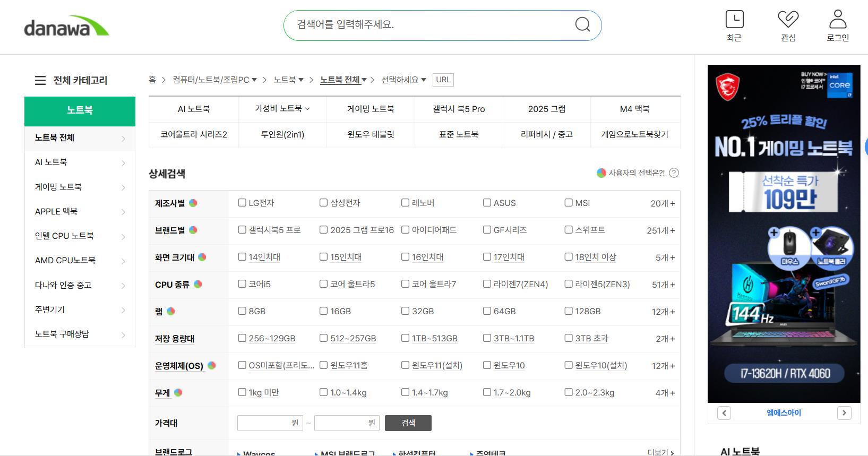Click arrow beside 인텔 CPU 노트북 item
The image size is (868, 456).
tap(123, 237)
